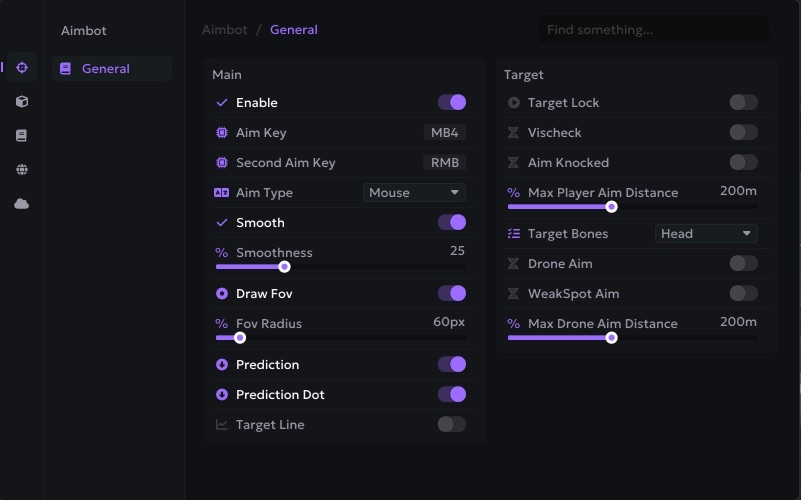Open the globe icon sidebar section
Viewport: 801px width, 500px height.
(22, 170)
